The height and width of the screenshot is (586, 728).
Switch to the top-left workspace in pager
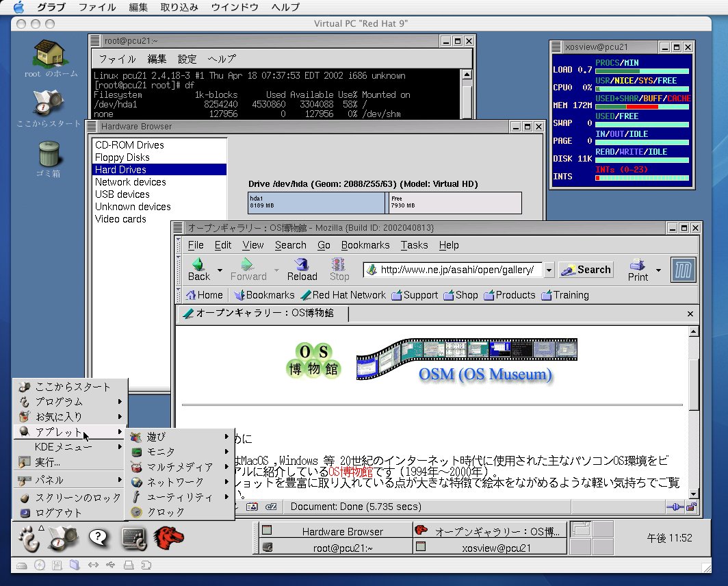(x=580, y=529)
